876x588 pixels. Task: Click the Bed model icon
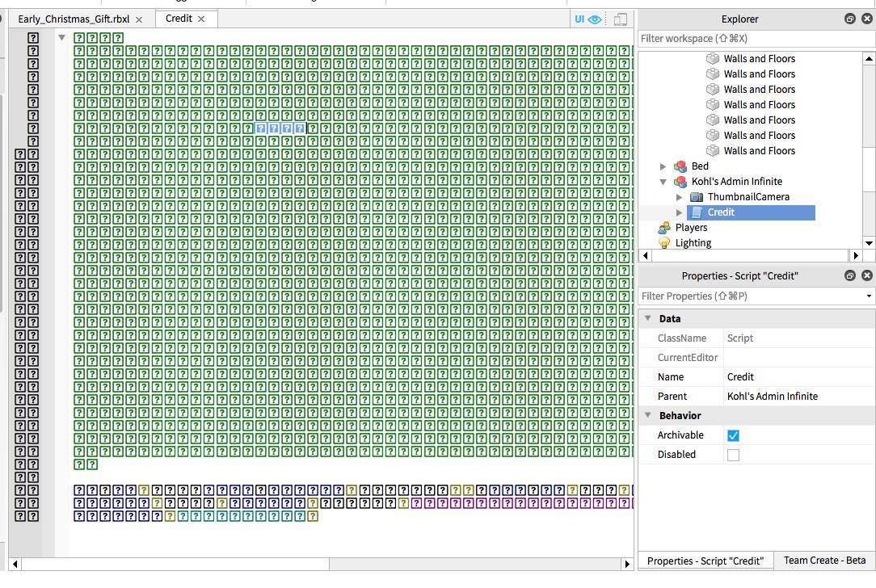(x=680, y=166)
